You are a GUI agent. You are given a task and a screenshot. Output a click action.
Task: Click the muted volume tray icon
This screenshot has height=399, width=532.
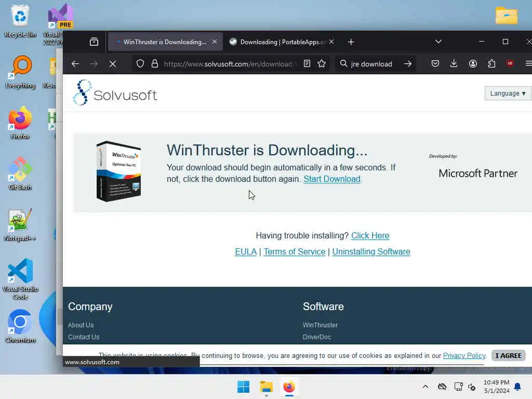click(472, 387)
